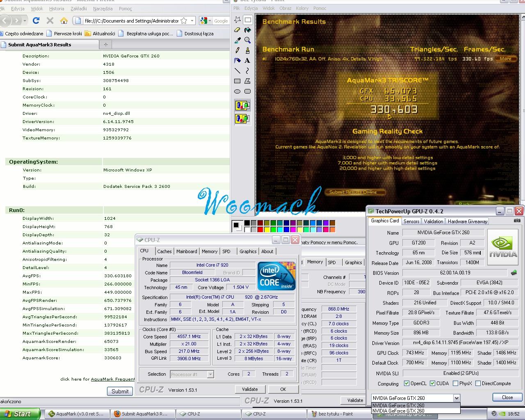Open Firefox Zakładki menu
525x420 pixels.
pyautogui.click(x=79, y=9)
